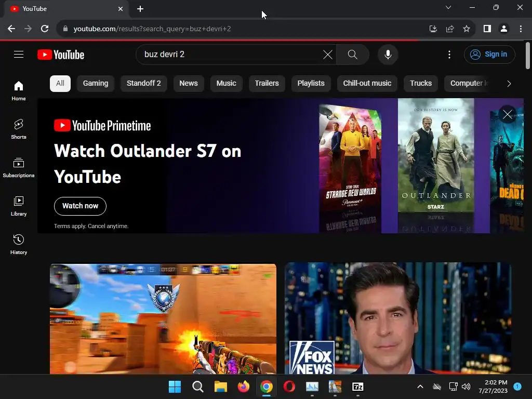Click the YouTube logo
This screenshot has height=399, width=532.
(61, 55)
